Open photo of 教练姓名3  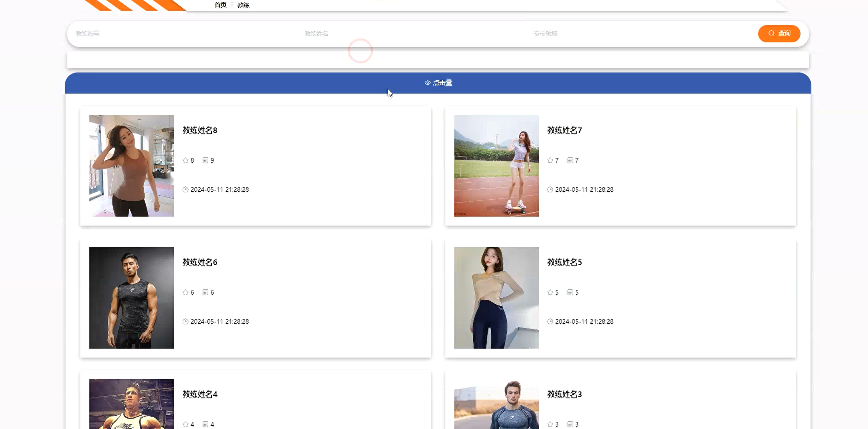496,404
